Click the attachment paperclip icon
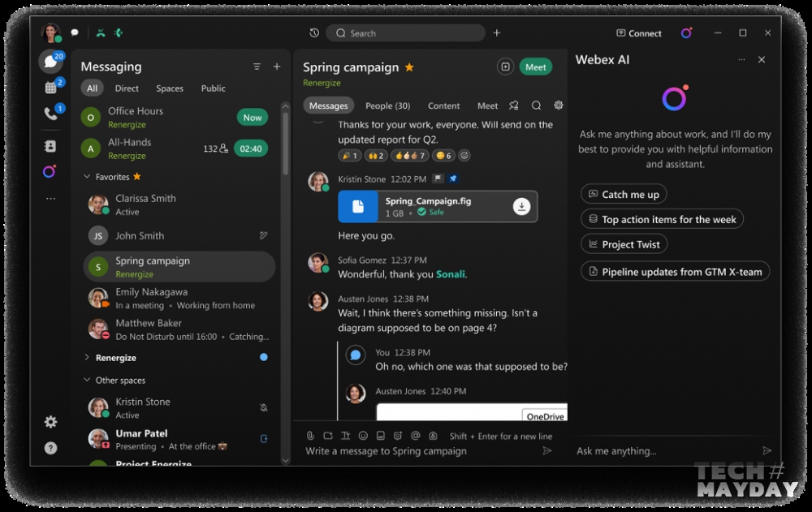 [x=309, y=436]
